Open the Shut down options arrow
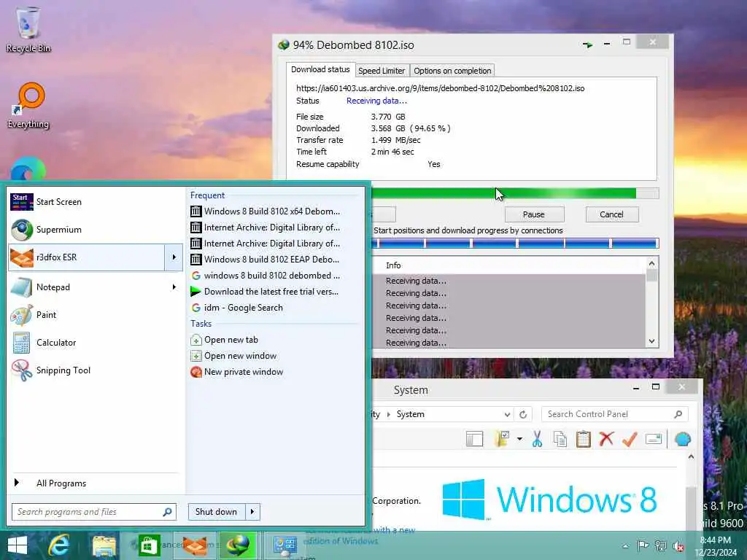Viewport: 747px width, 560px height. 252,512
